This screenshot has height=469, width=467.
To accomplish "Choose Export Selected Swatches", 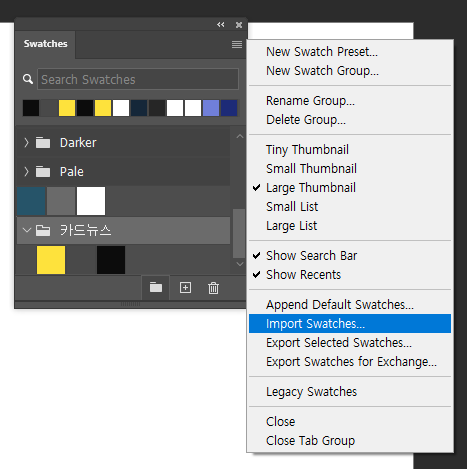I will click(x=339, y=343).
